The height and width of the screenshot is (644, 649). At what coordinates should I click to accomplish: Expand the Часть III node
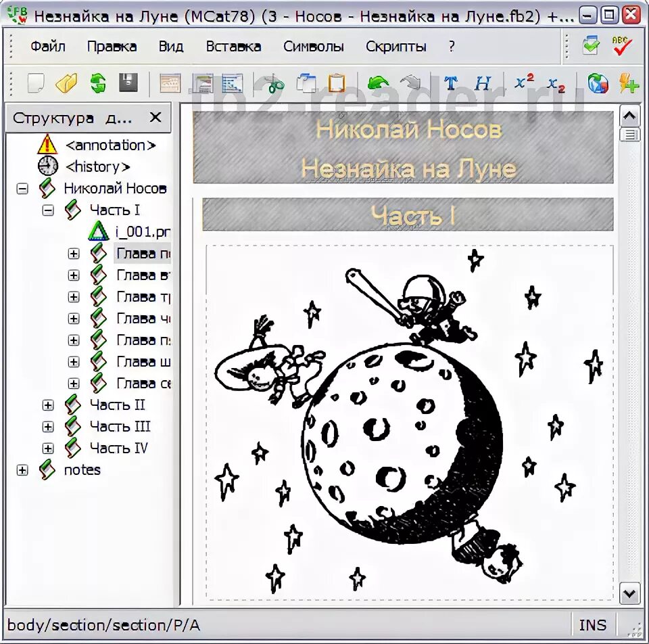pos(48,427)
